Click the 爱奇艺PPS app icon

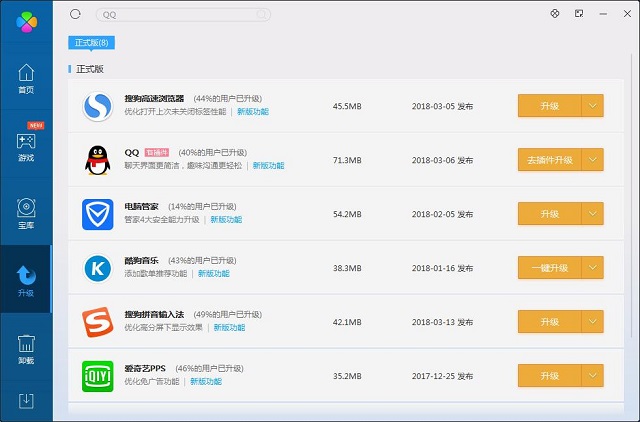pos(97,375)
